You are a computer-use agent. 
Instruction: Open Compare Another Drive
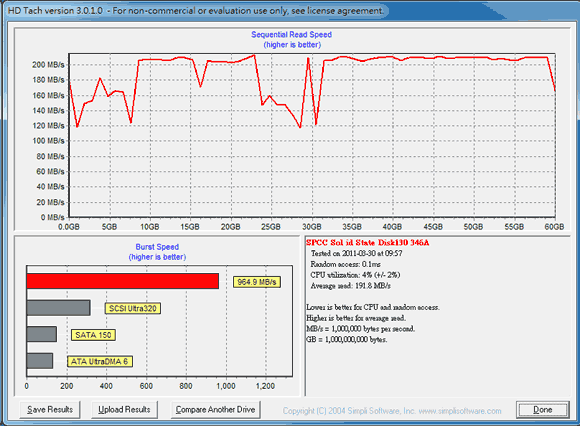tap(215, 409)
